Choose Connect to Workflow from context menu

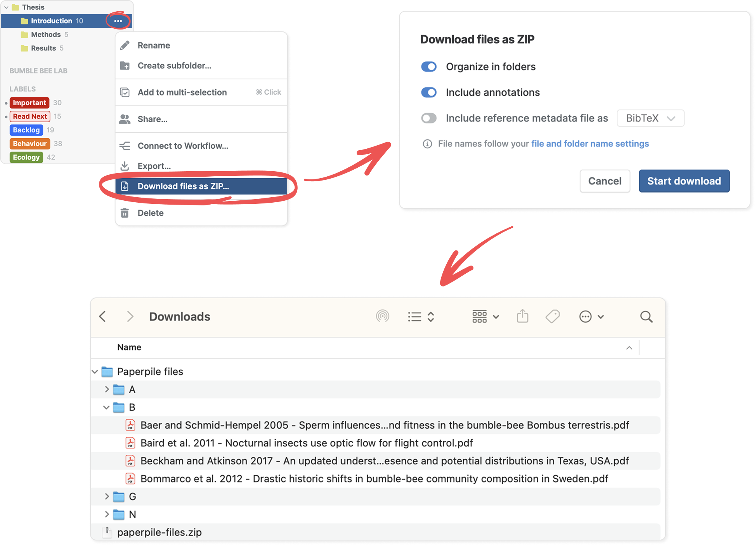click(201, 146)
